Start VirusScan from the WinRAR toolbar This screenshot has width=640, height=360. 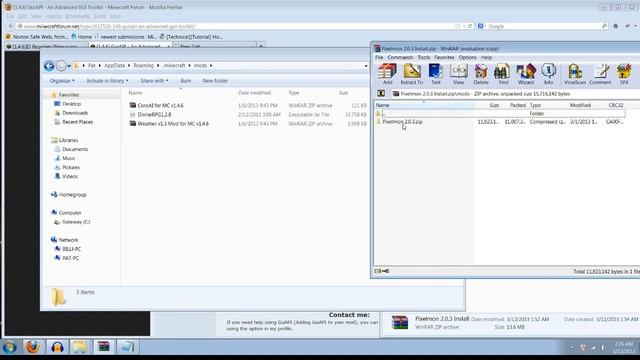point(575,74)
